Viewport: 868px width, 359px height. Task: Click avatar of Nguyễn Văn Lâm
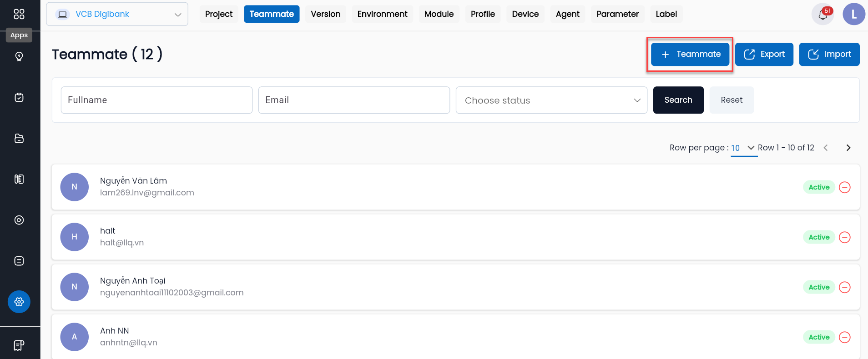(75, 187)
